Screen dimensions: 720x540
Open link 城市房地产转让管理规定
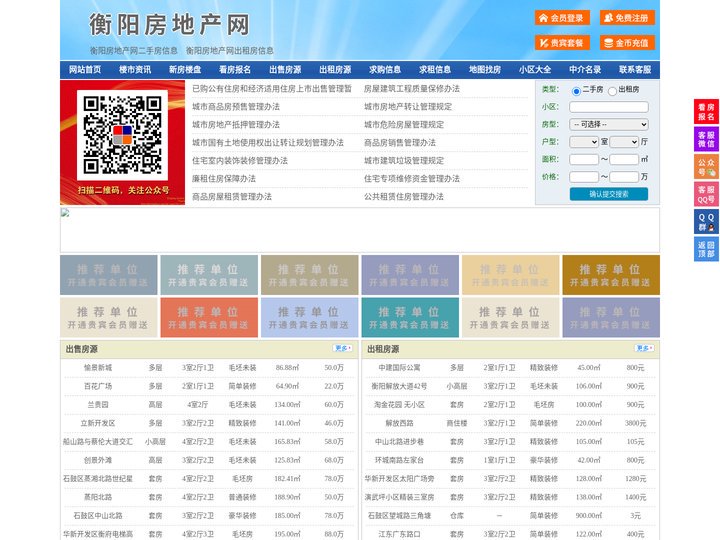(x=408, y=107)
